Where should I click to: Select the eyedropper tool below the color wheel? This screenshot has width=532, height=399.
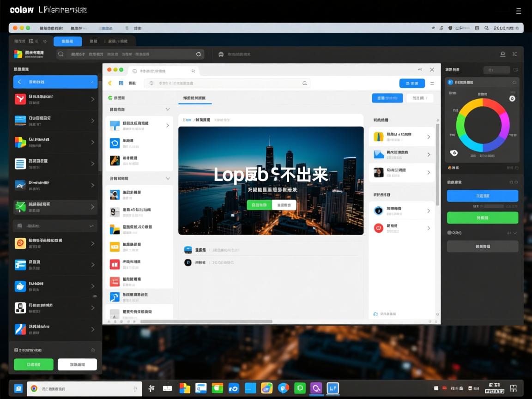[453, 153]
